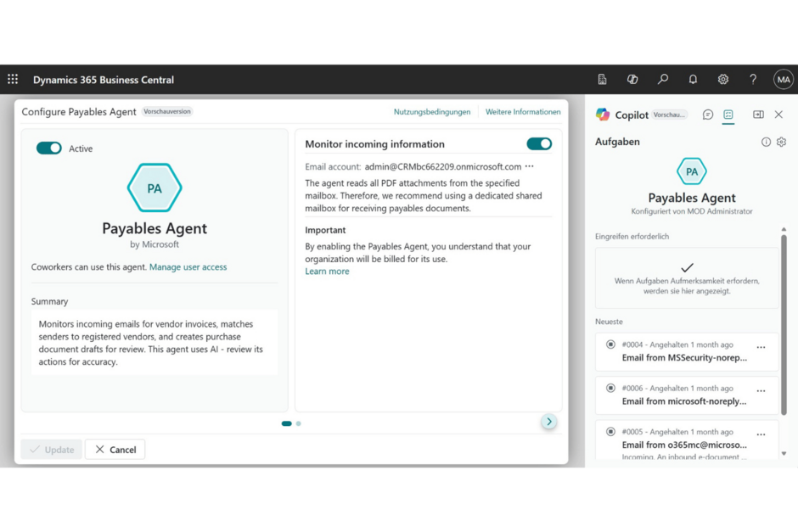Open more options for task #0004
Viewport: 798px width, 532px height.
click(x=761, y=348)
